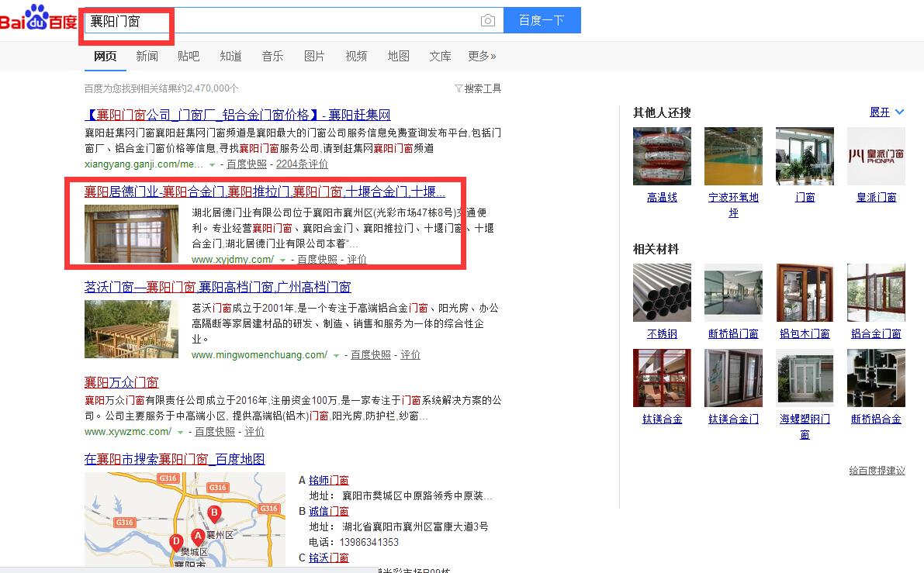The height and width of the screenshot is (573, 924).
Task: Open 百度快照 for the xywzmc.com result
Action: pyautogui.click(x=215, y=432)
